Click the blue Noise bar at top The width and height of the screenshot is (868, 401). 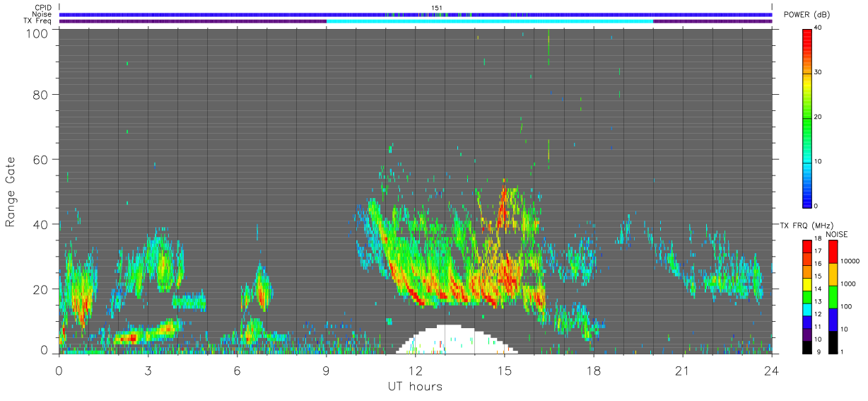[415, 14]
